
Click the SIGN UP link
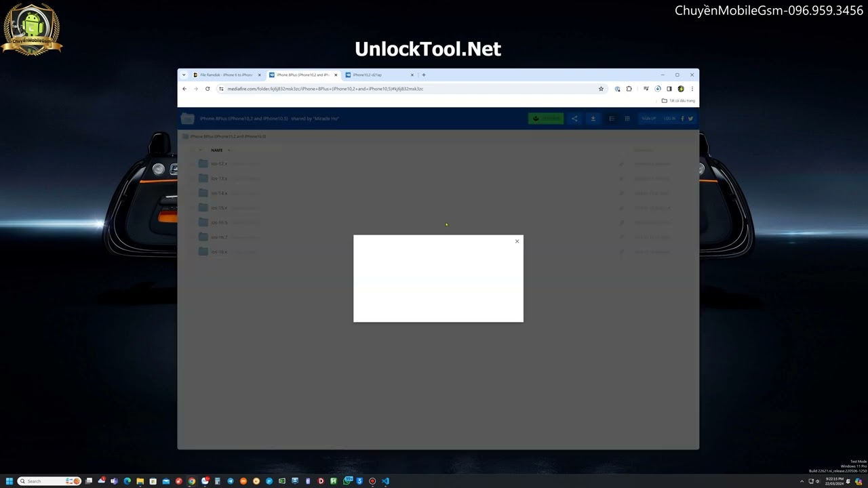[649, 119]
